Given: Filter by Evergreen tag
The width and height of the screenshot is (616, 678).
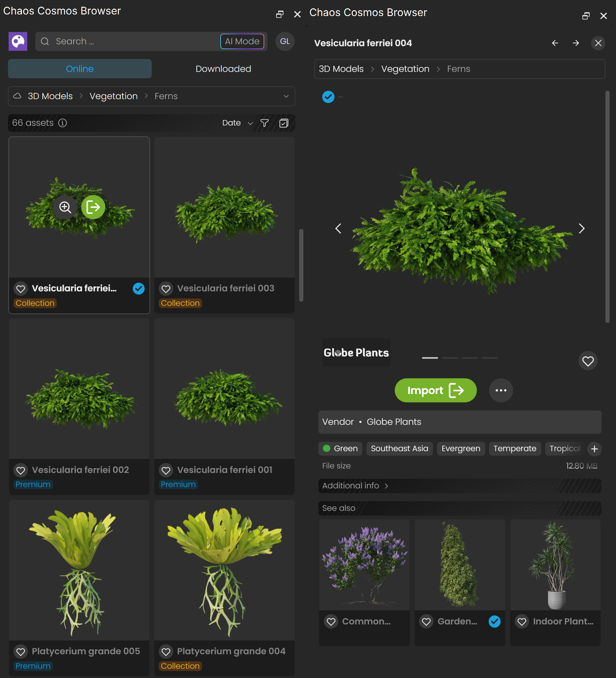Looking at the screenshot, I should [461, 449].
